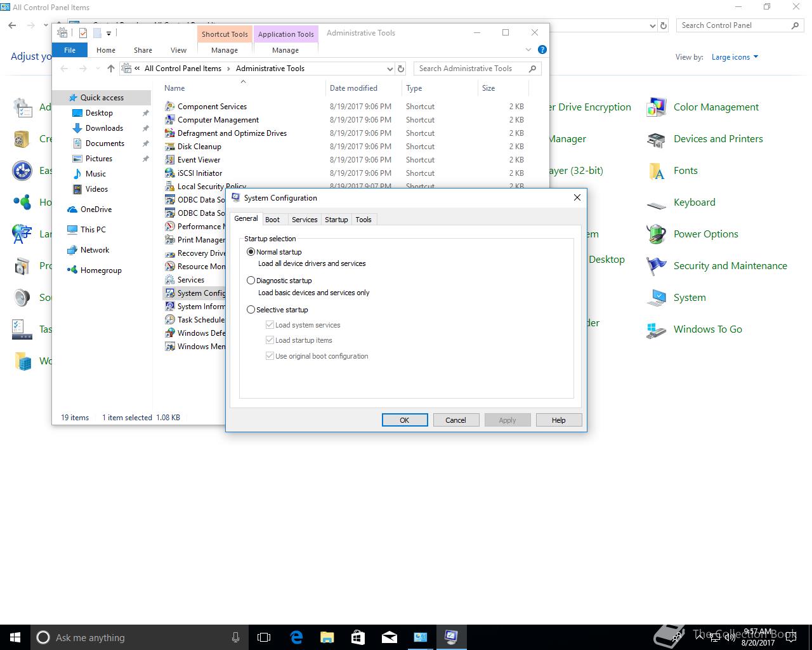Open Mail app from taskbar
This screenshot has width=812, height=650.
(389, 637)
